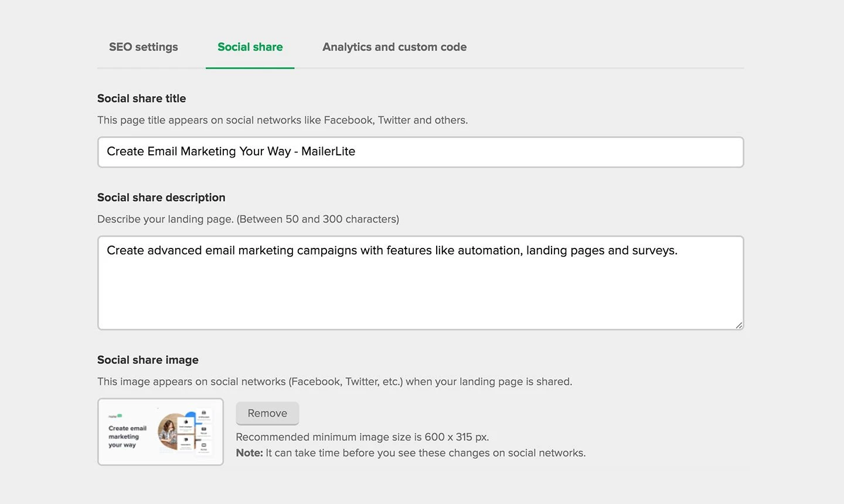Viewport: 844px width, 504px height.
Task: Place cursor on 'MailerLite' in the title field
Action: point(328,152)
